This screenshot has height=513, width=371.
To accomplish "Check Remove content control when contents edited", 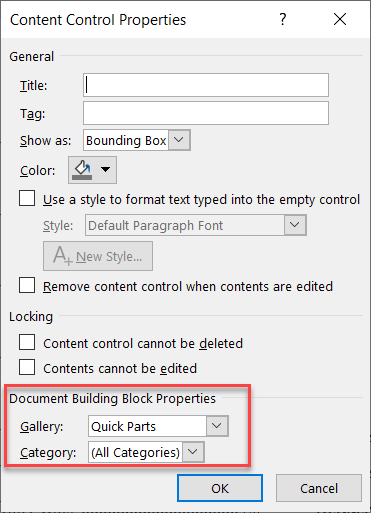I will [x=27, y=285].
